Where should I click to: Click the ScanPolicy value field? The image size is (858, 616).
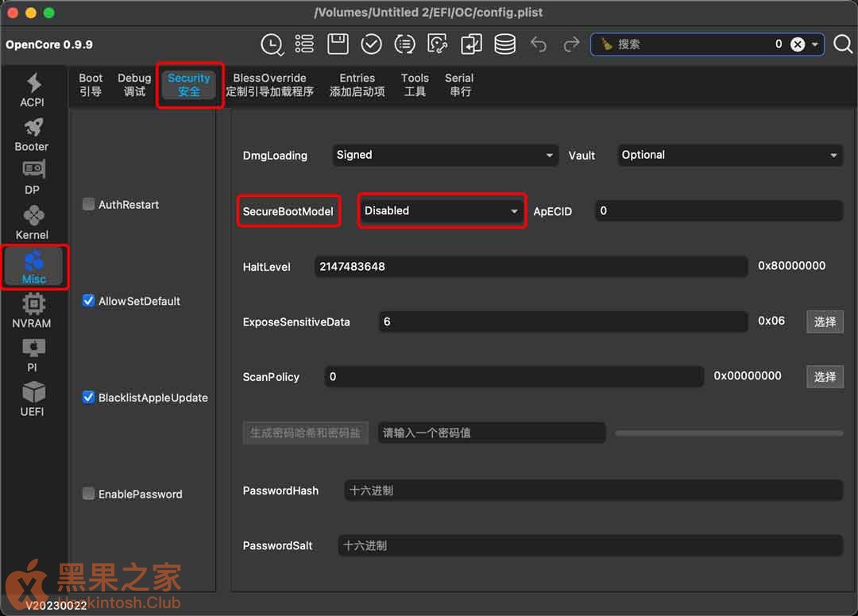point(514,376)
